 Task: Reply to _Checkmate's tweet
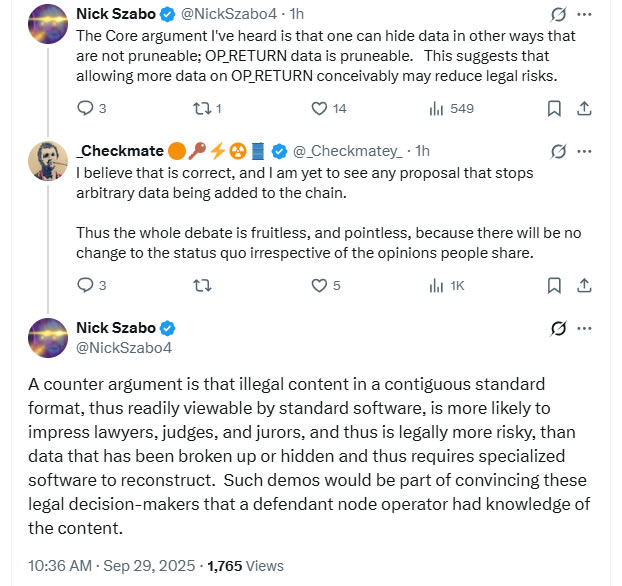click(85, 285)
